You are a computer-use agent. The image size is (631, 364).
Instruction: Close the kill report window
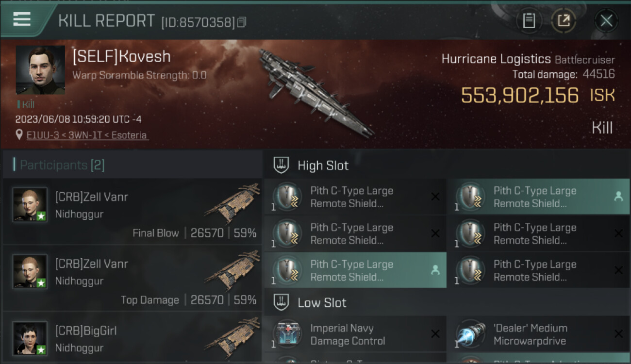click(x=606, y=21)
